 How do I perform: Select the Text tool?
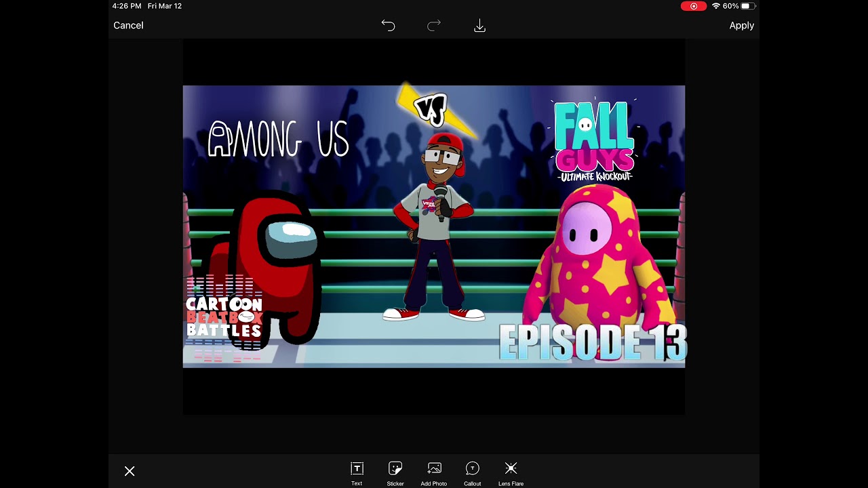357,473
